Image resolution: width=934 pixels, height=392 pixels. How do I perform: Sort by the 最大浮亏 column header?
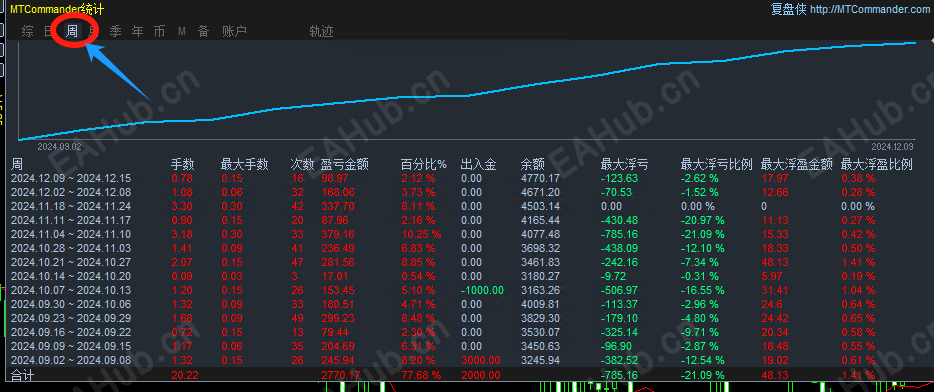pyautogui.click(x=625, y=164)
